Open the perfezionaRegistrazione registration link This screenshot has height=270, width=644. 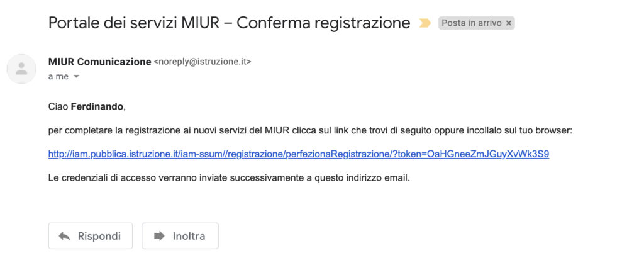click(x=299, y=154)
